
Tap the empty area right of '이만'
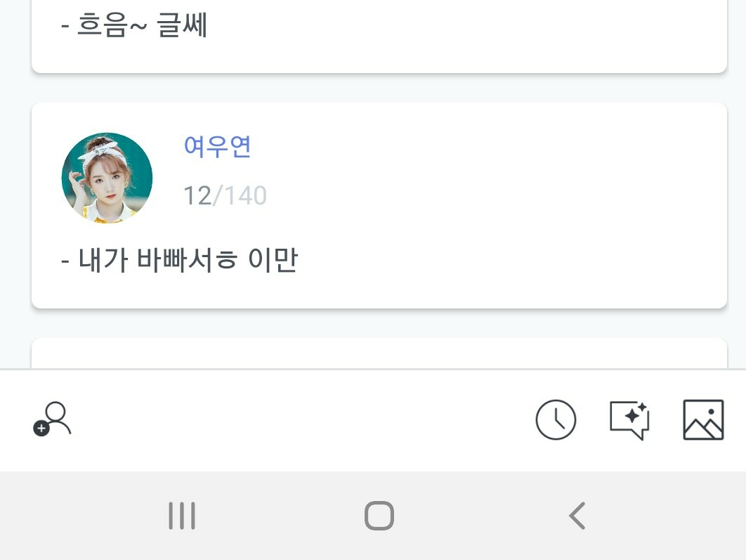(506, 260)
